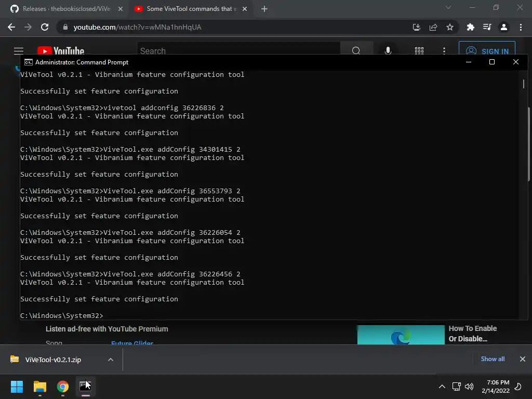Click the command line with 34301415

pos(130,149)
